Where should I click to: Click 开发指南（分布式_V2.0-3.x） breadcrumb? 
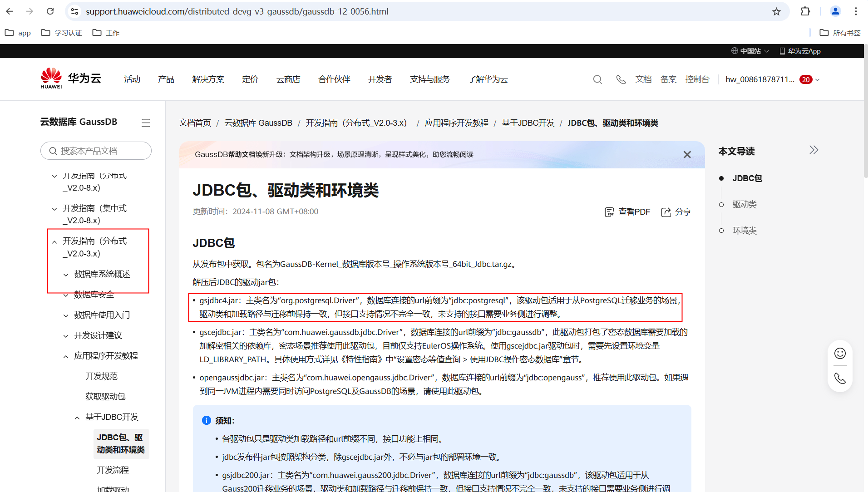click(x=356, y=123)
